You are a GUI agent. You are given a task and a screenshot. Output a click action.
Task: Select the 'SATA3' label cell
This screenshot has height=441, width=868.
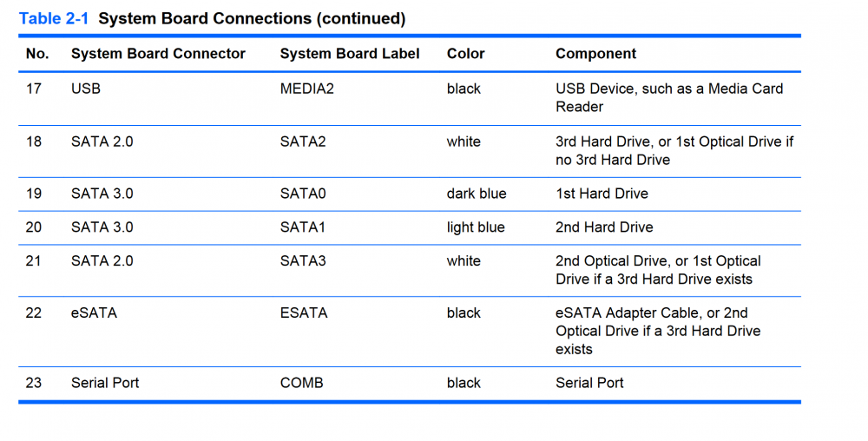303,261
